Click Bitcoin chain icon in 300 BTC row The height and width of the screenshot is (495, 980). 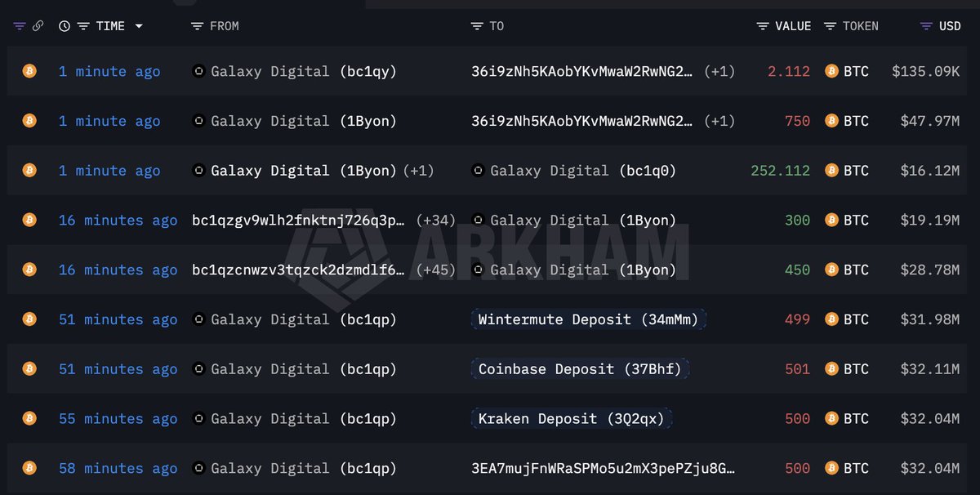pyautogui.click(x=29, y=220)
